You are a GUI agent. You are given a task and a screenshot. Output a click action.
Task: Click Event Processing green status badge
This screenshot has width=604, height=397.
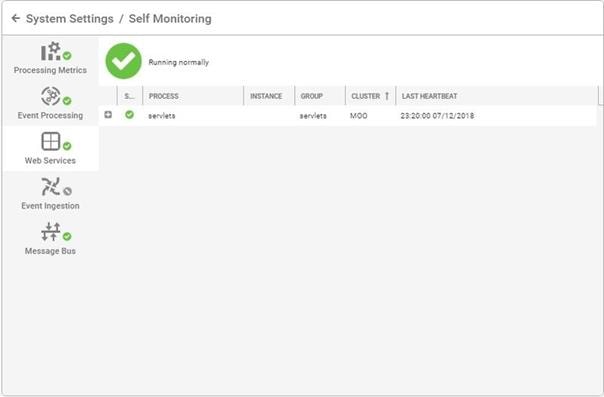point(67,101)
